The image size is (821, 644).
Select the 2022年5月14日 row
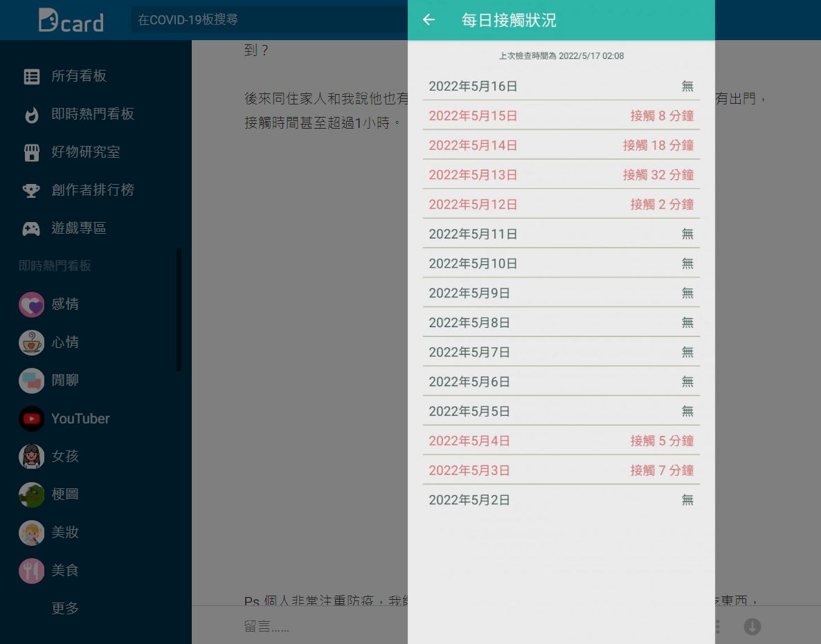click(561, 145)
